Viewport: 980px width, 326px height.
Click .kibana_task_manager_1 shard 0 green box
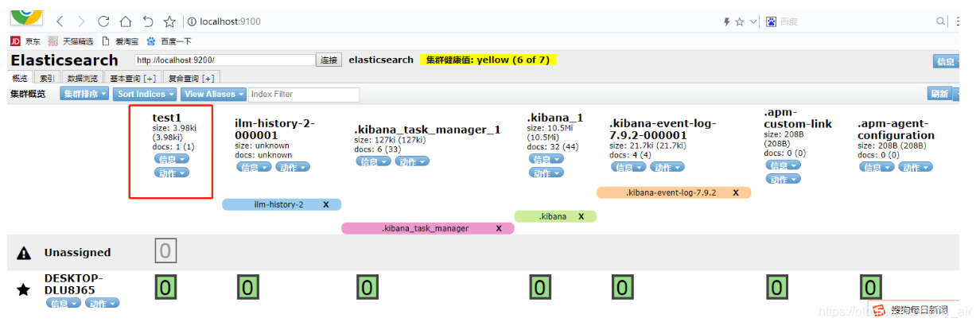pos(367,287)
